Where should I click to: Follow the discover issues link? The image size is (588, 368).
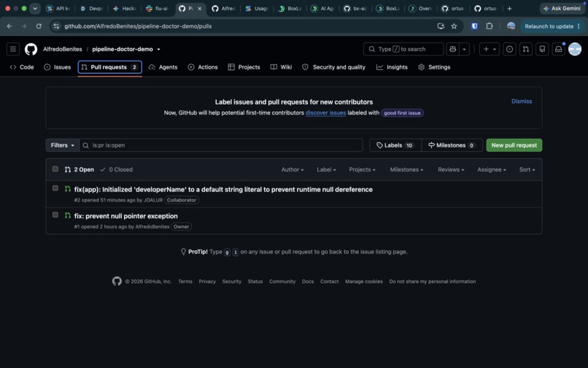tap(325, 112)
